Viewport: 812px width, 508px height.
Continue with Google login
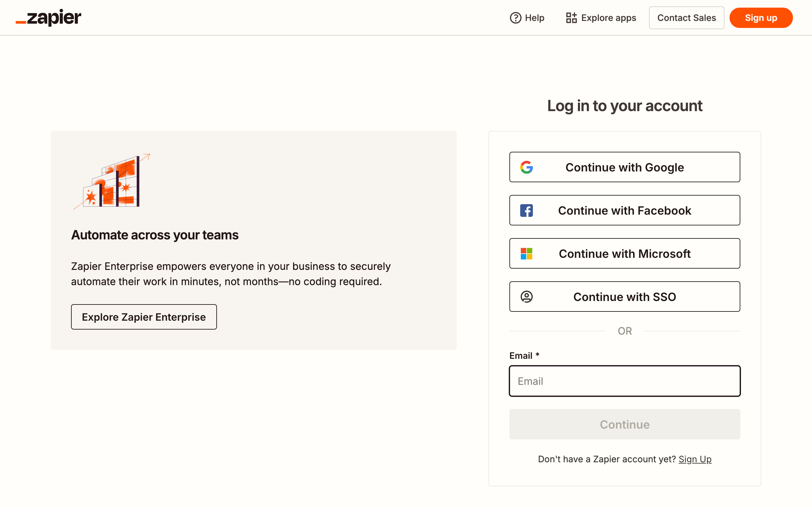pos(625,167)
